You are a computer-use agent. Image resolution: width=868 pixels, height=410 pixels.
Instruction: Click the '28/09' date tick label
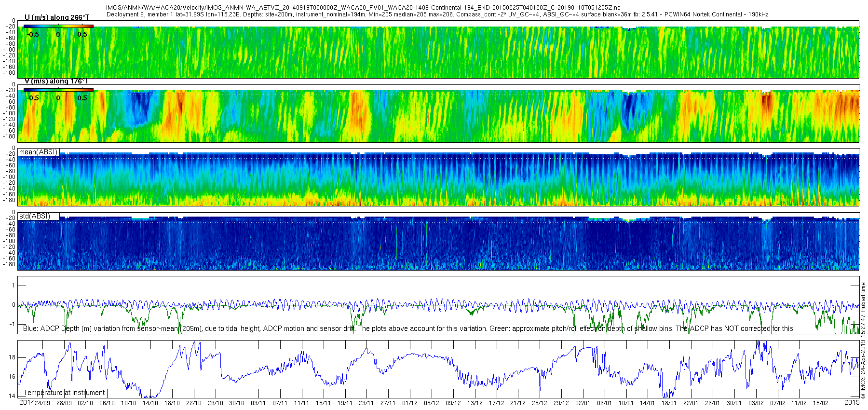[x=64, y=403]
